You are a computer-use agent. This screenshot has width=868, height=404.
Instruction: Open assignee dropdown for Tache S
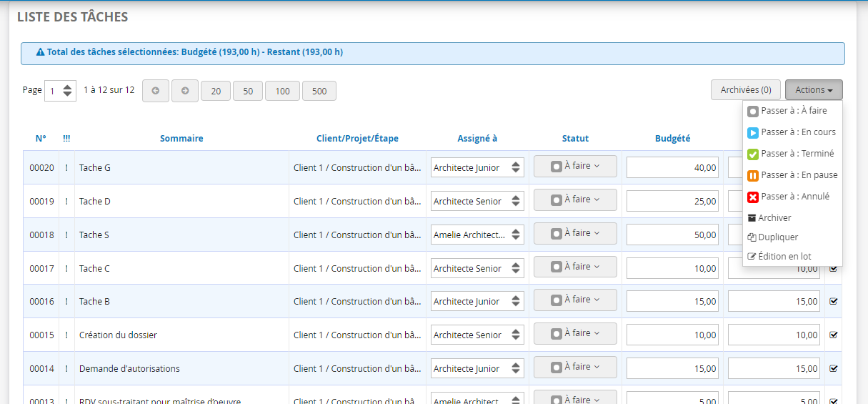click(477, 235)
